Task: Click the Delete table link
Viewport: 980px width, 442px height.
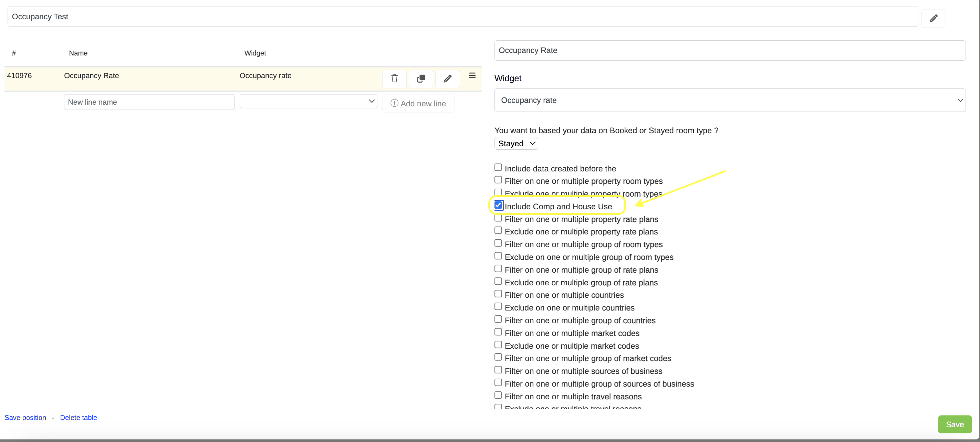Action: [x=79, y=417]
